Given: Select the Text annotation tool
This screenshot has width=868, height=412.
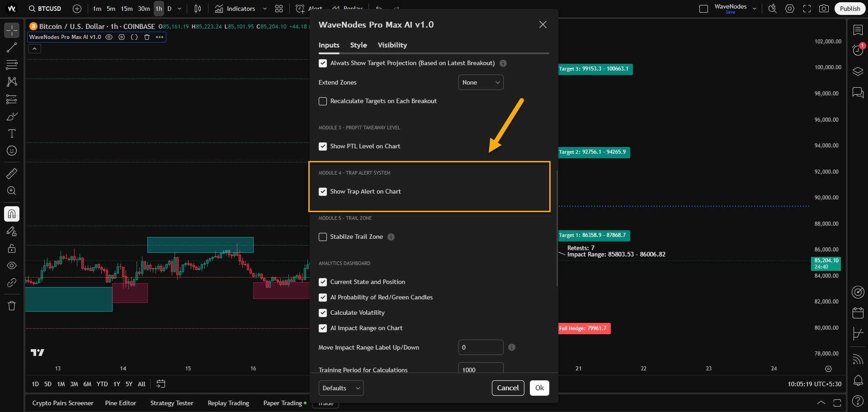Looking at the screenshot, I should click(11, 133).
